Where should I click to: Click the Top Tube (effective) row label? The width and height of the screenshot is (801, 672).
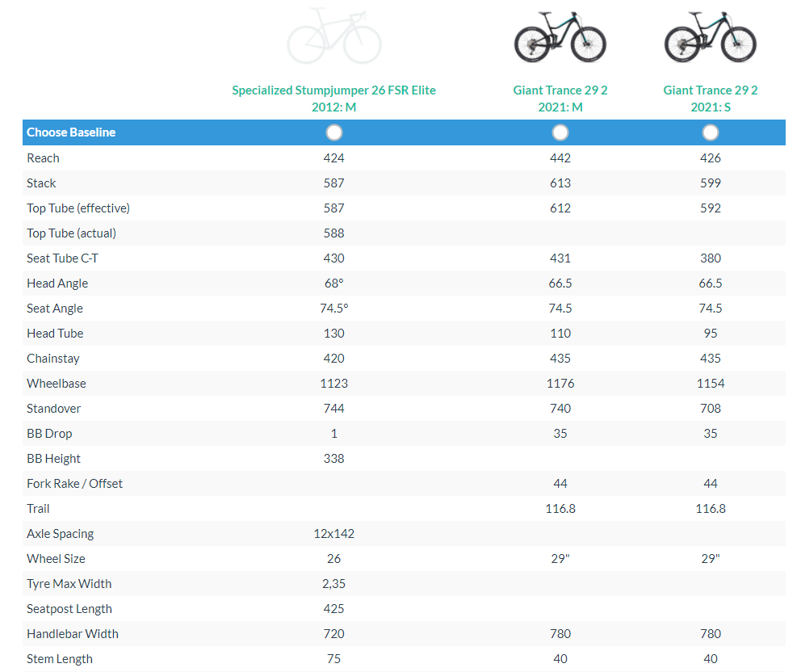[x=78, y=208]
